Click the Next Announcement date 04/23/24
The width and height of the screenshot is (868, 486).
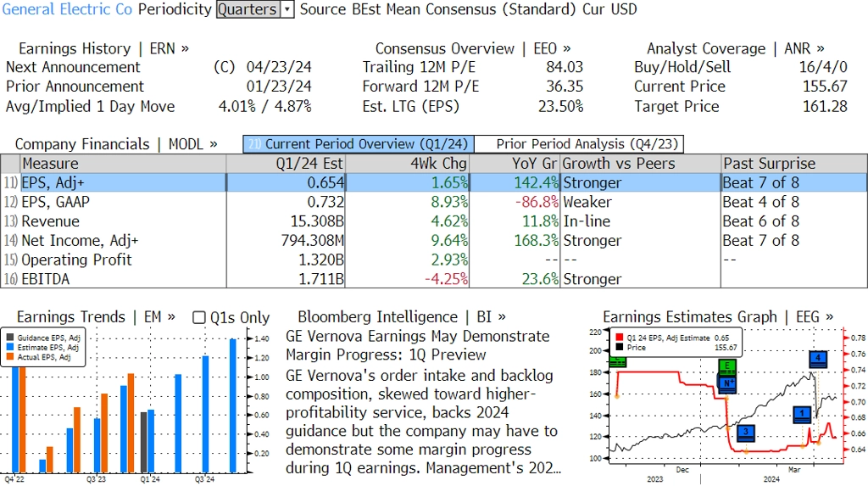278,67
